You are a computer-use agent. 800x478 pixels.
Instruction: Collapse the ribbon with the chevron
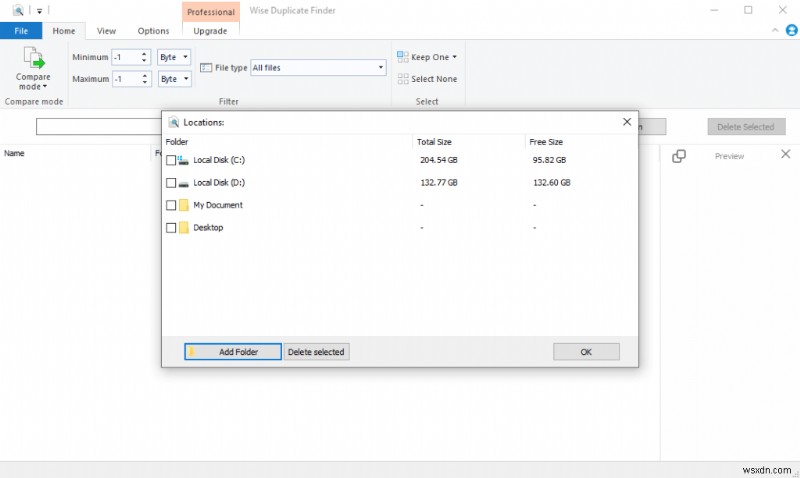click(x=775, y=31)
